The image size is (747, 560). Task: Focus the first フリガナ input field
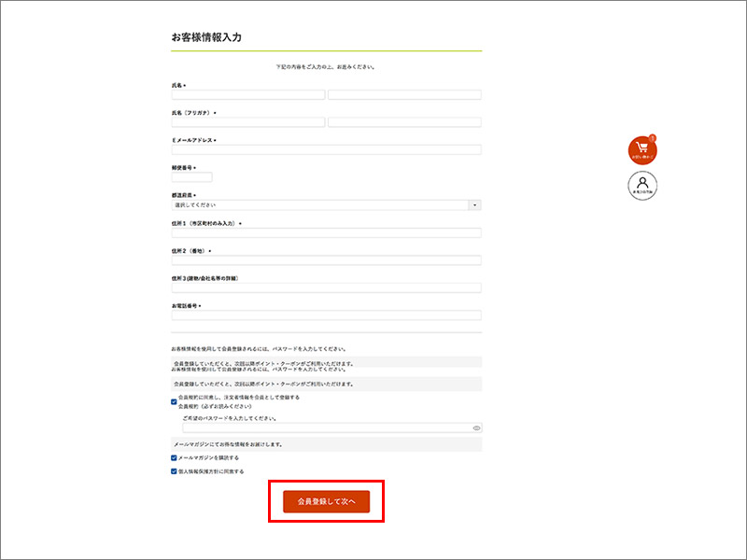[x=248, y=122]
